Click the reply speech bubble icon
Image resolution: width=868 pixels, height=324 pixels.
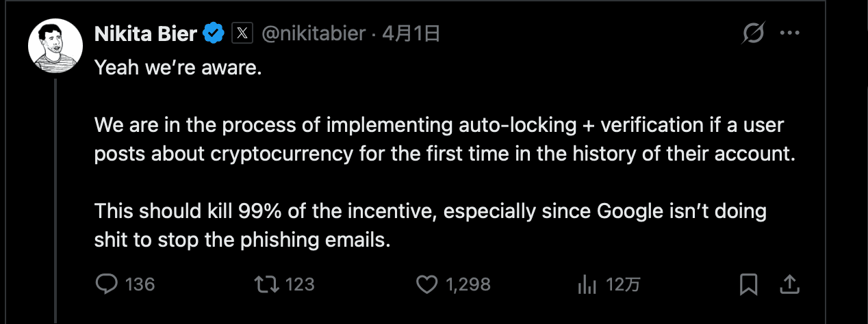[106, 284]
